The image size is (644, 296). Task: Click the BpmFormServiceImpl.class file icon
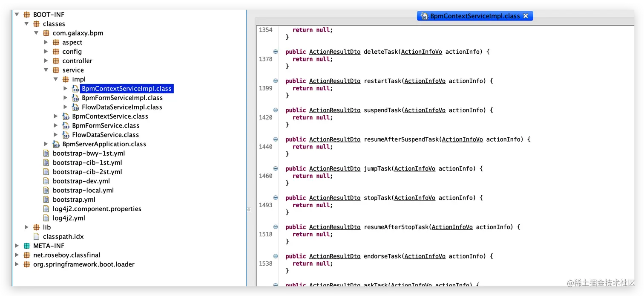(x=75, y=98)
